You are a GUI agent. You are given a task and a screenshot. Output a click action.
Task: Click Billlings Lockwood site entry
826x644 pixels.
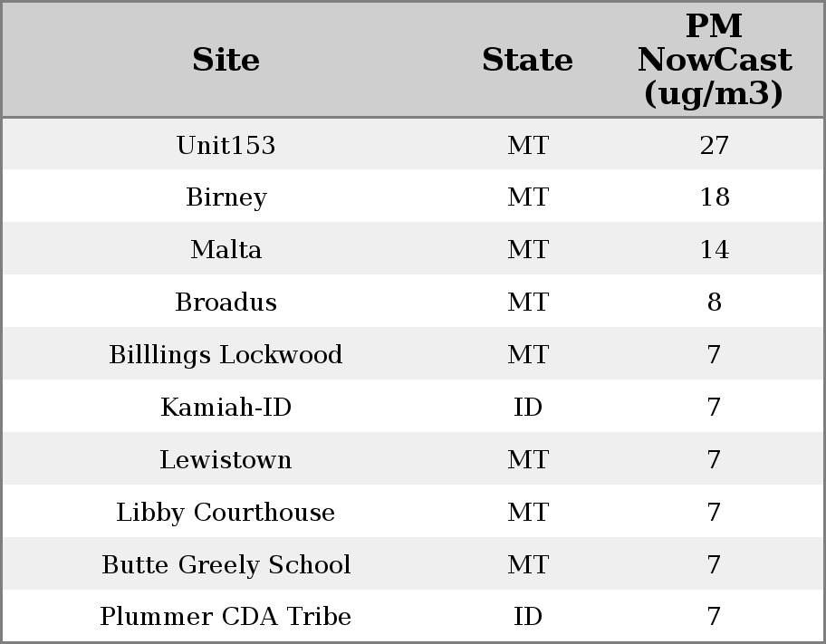point(226,355)
